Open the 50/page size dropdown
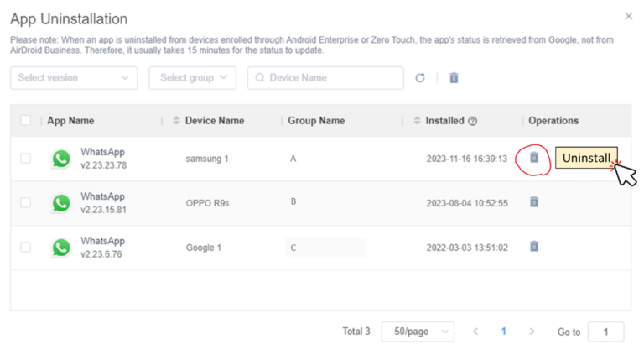Screen dimensions: 644x355 pos(418,332)
